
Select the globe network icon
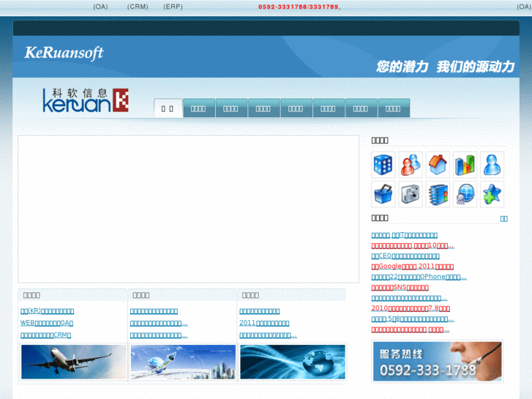(465, 194)
